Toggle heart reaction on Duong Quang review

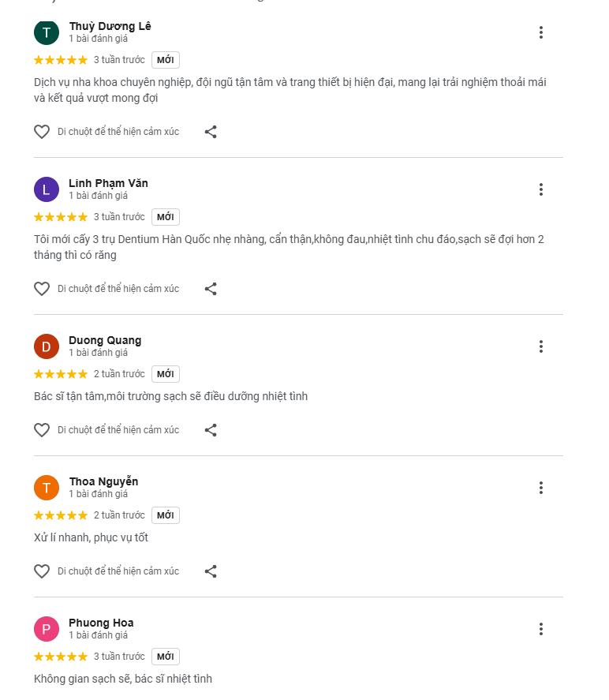click(x=42, y=430)
